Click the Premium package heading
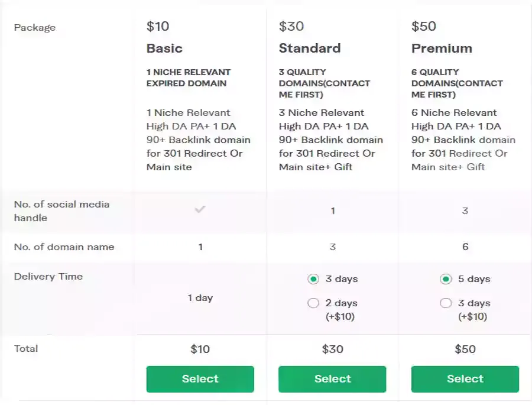Viewport: 532px width, 405px height. point(442,48)
